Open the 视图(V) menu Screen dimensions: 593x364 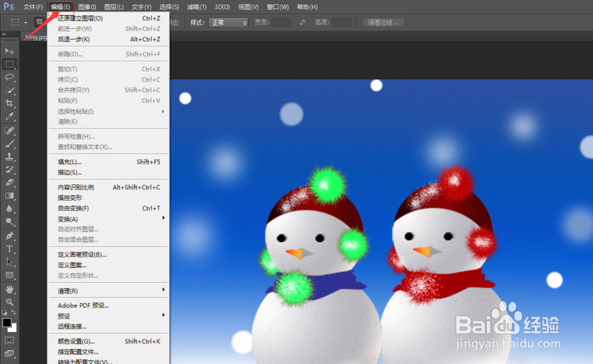pyautogui.click(x=248, y=7)
